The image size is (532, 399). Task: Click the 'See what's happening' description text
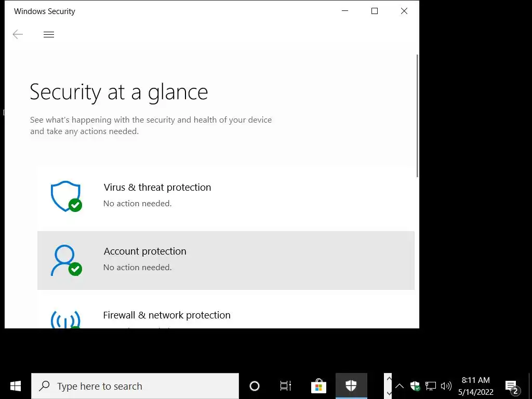tap(151, 126)
